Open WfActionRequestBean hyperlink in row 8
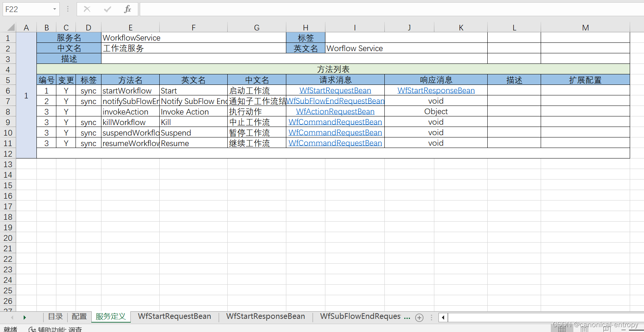The height and width of the screenshot is (332, 644). click(x=335, y=112)
